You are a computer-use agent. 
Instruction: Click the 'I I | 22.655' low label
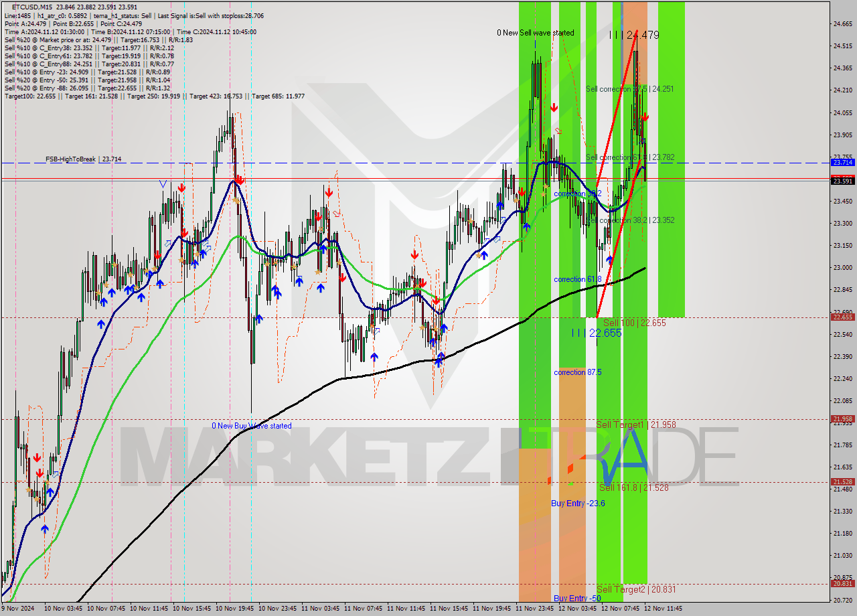pos(597,333)
